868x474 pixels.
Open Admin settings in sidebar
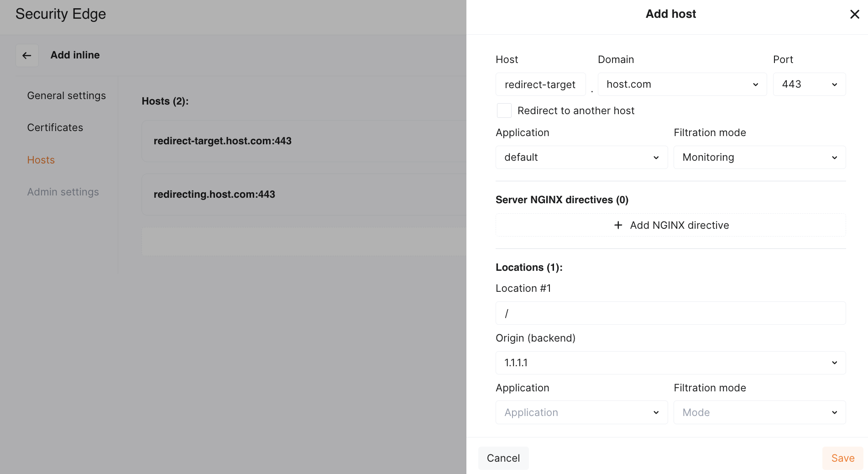(x=63, y=192)
